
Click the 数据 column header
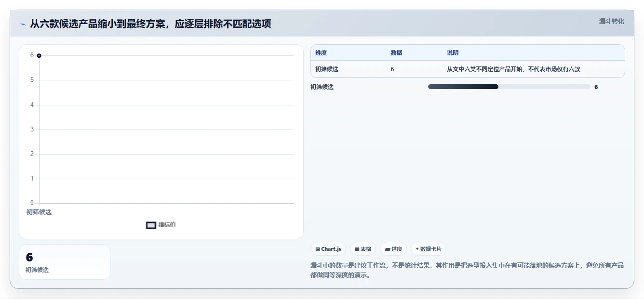396,53
